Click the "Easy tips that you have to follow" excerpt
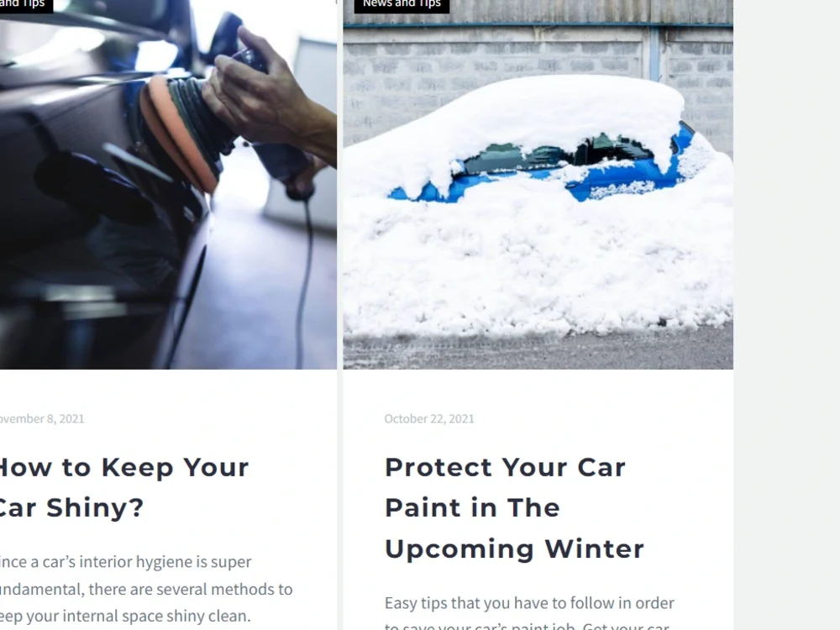 point(529,612)
